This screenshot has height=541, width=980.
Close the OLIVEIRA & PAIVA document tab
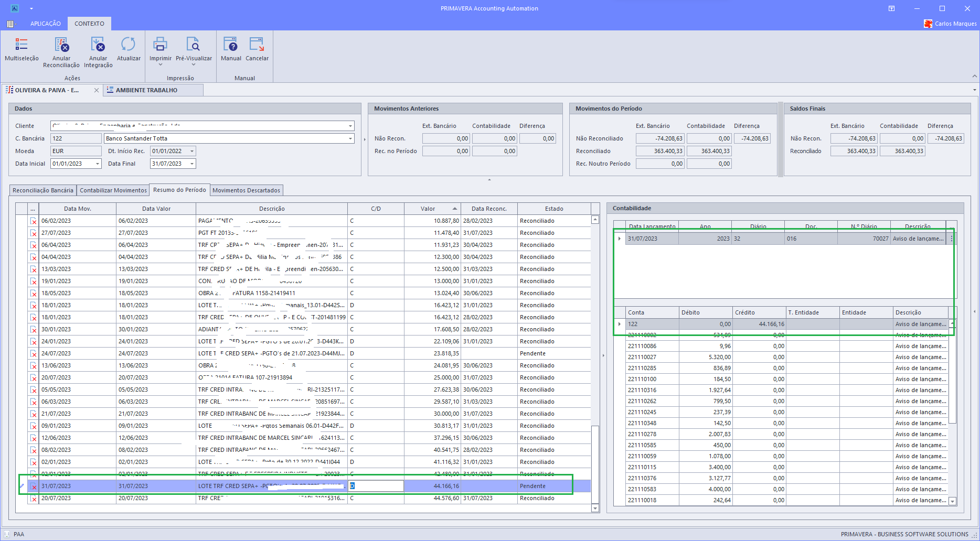click(97, 90)
